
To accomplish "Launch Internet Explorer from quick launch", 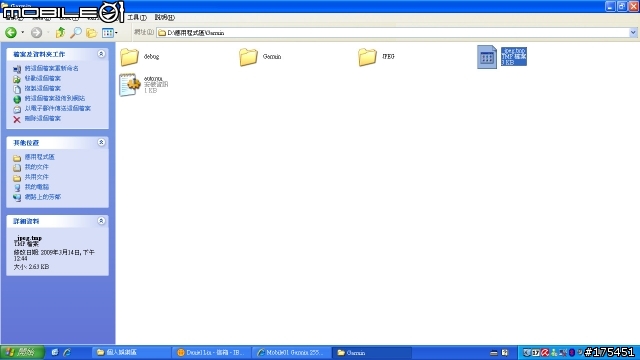I will coord(67,352).
